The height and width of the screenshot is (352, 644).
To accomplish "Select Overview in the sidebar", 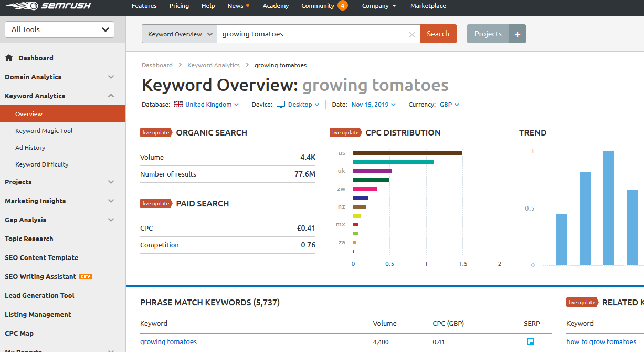I will [x=62, y=113].
